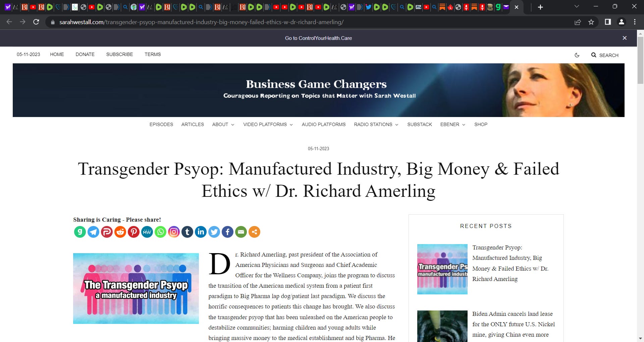Image resolution: width=644 pixels, height=342 pixels.
Task: Open the EPISODES menu item
Action: (161, 124)
